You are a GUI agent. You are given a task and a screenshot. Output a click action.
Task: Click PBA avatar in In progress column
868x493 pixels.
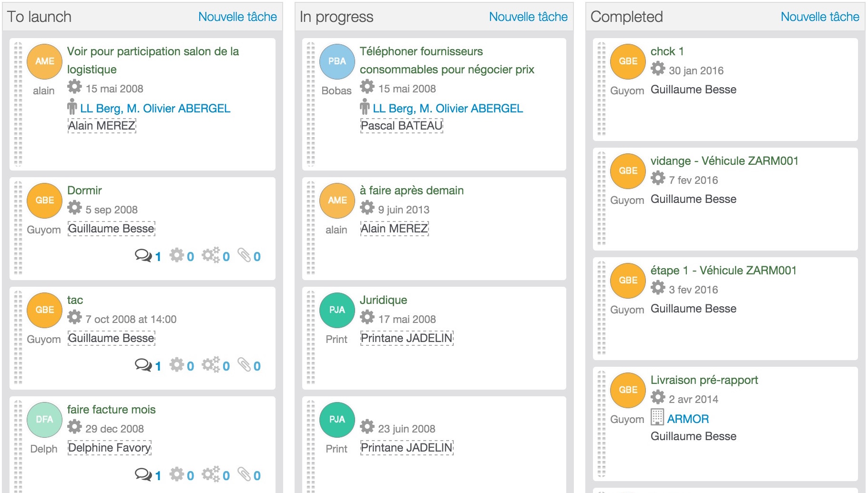coord(337,61)
